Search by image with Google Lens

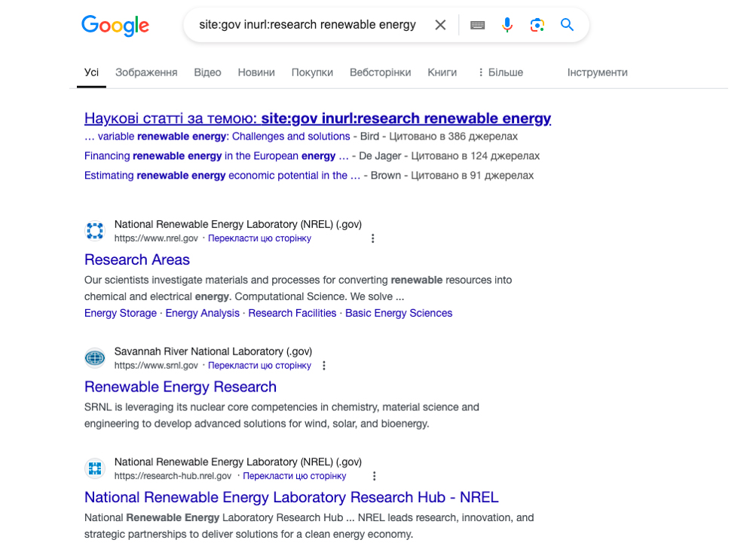[x=537, y=25]
